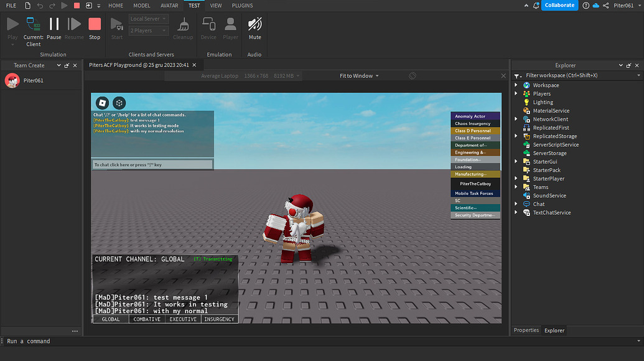Viewport: 644px width, 361px height.
Task: Open the Fit to Window dropdown
Action: pos(358,75)
